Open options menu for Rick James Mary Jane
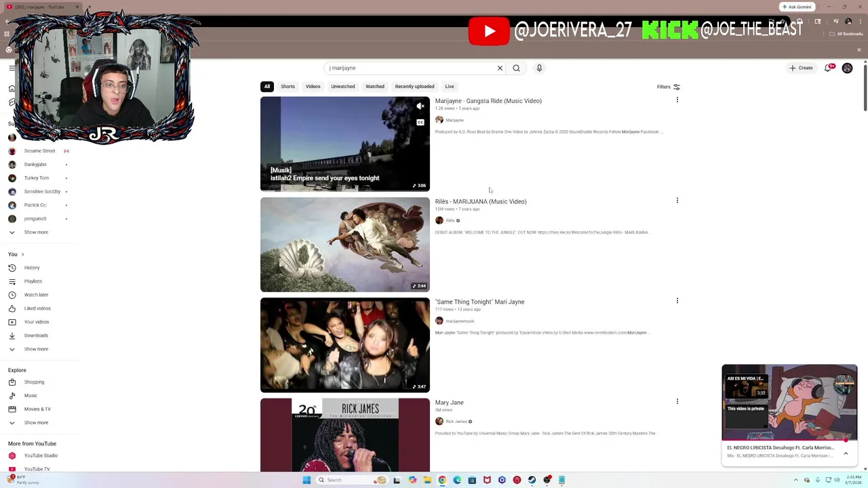868x488 pixels. [x=677, y=401]
